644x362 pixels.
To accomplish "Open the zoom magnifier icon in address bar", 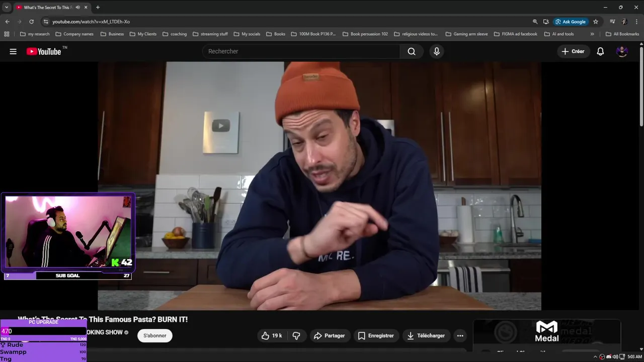I will [x=535, y=22].
